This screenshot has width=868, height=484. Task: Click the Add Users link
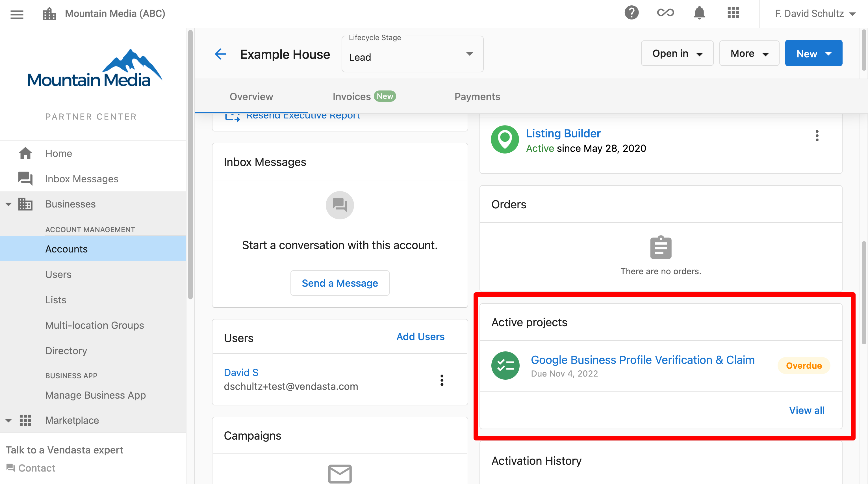pyautogui.click(x=420, y=337)
